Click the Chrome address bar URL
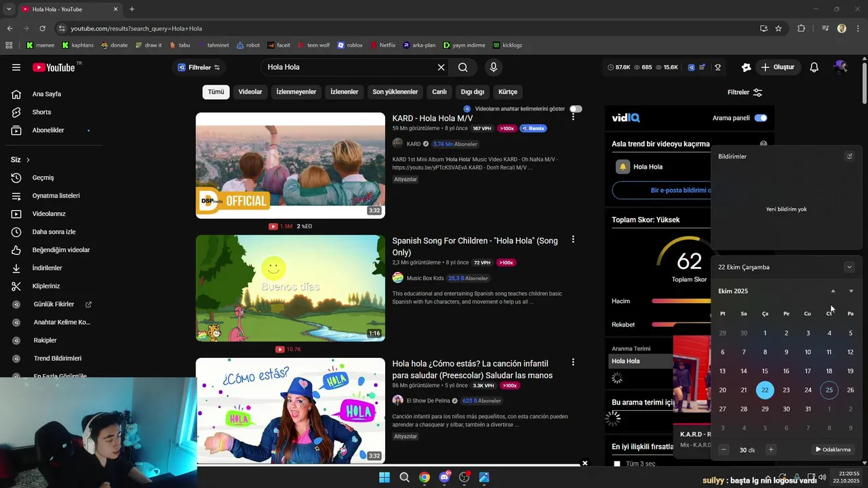Image resolution: width=868 pixels, height=488 pixels. click(136, 28)
